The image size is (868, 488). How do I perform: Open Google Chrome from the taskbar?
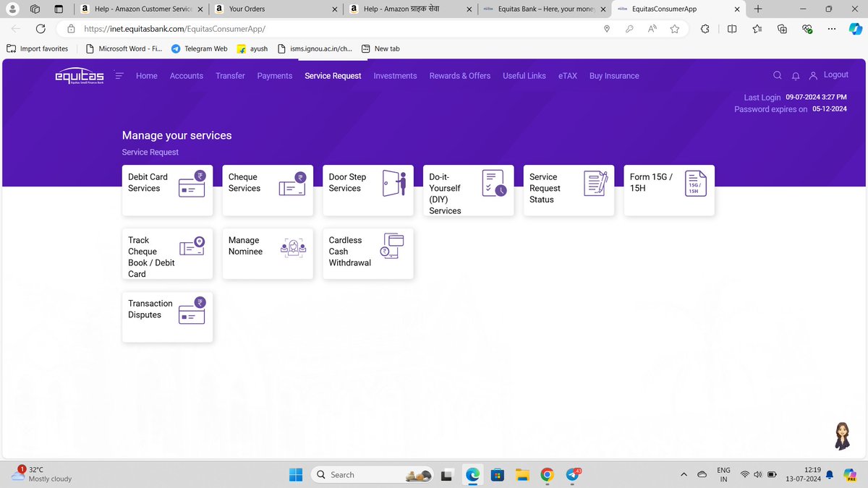pyautogui.click(x=548, y=475)
